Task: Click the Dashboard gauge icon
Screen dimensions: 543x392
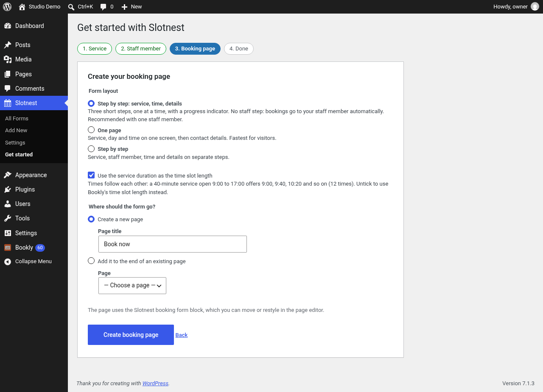Action: point(8,26)
